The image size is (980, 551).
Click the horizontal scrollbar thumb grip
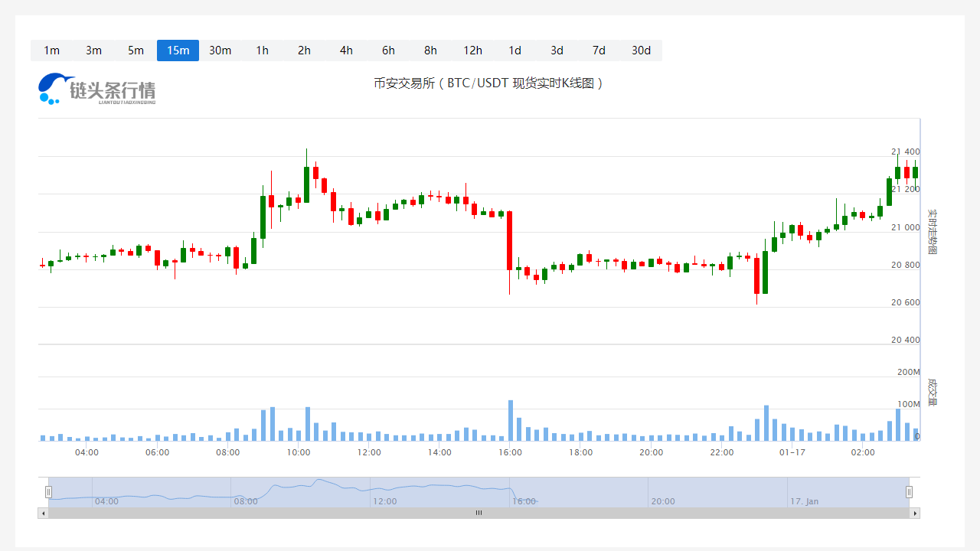point(479,513)
